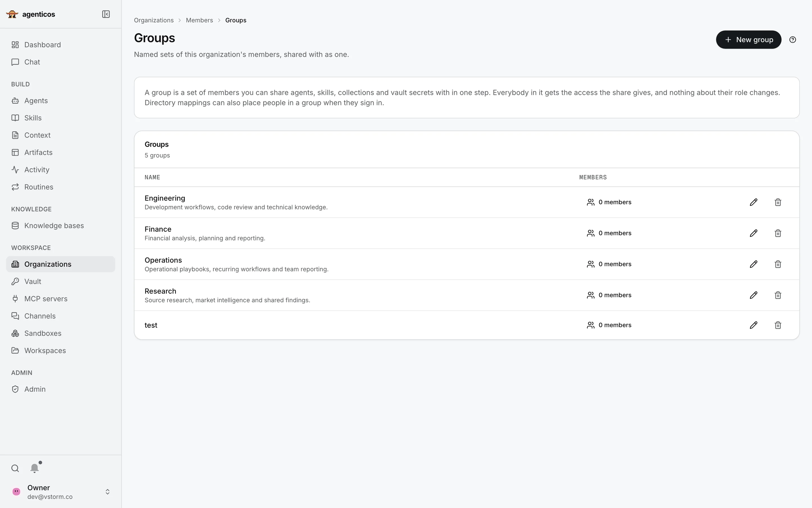Open search magnifier in sidebar footer

pyautogui.click(x=15, y=468)
